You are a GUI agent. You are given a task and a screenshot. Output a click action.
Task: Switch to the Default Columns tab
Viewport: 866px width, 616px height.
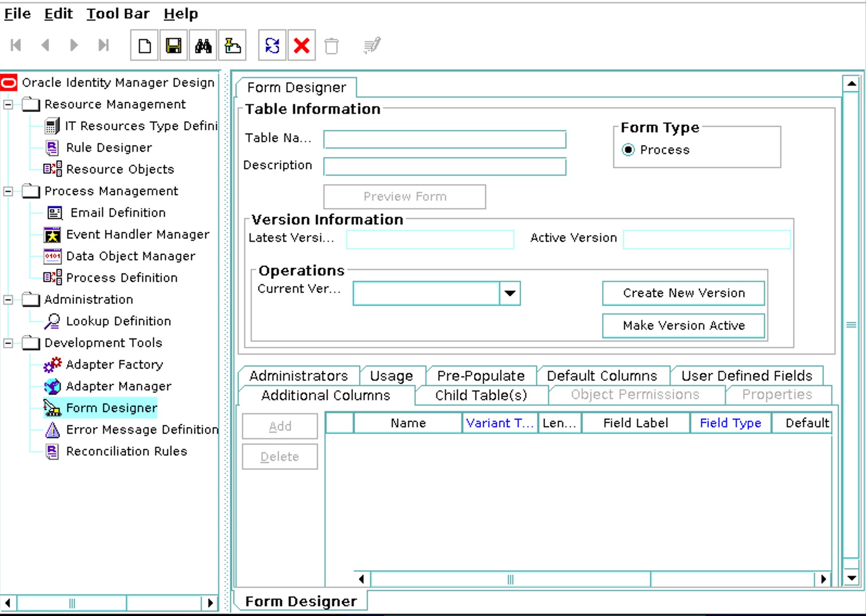click(x=602, y=376)
